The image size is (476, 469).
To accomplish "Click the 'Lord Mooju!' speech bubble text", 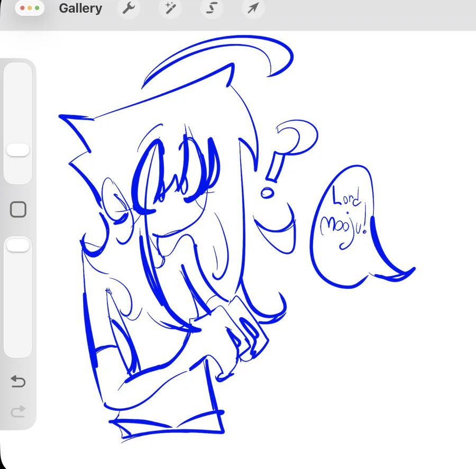I will (x=344, y=218).
